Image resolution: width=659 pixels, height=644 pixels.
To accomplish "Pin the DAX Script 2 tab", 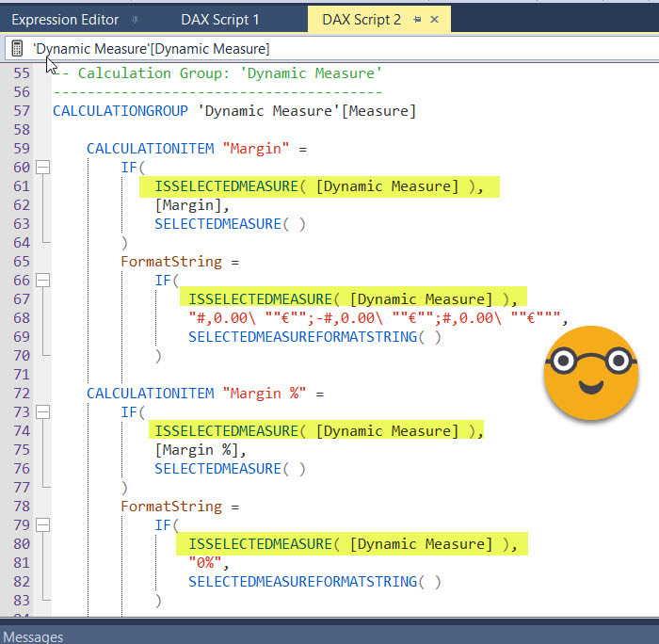I will coord(417,19).
